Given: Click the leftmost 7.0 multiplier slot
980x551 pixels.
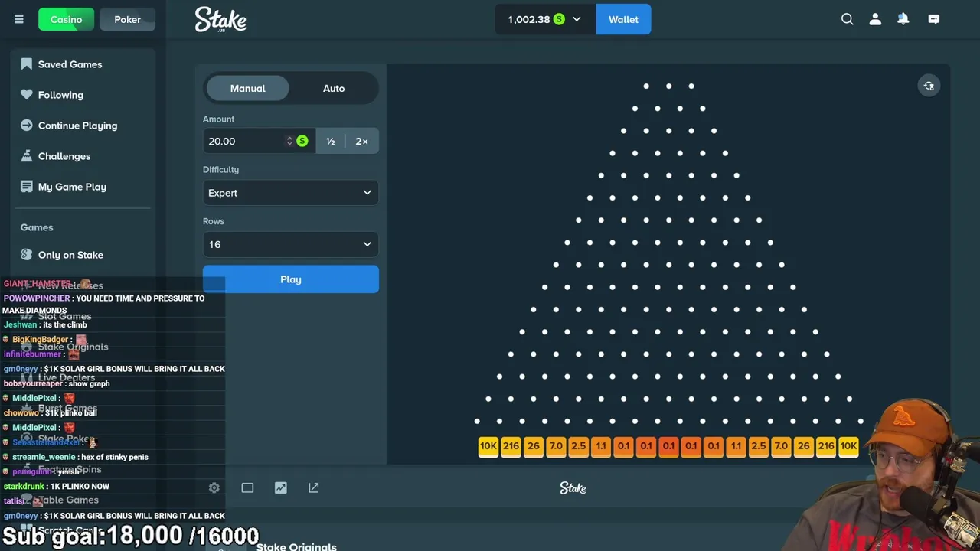Looking at the screenshot, I should pos(556,445).
